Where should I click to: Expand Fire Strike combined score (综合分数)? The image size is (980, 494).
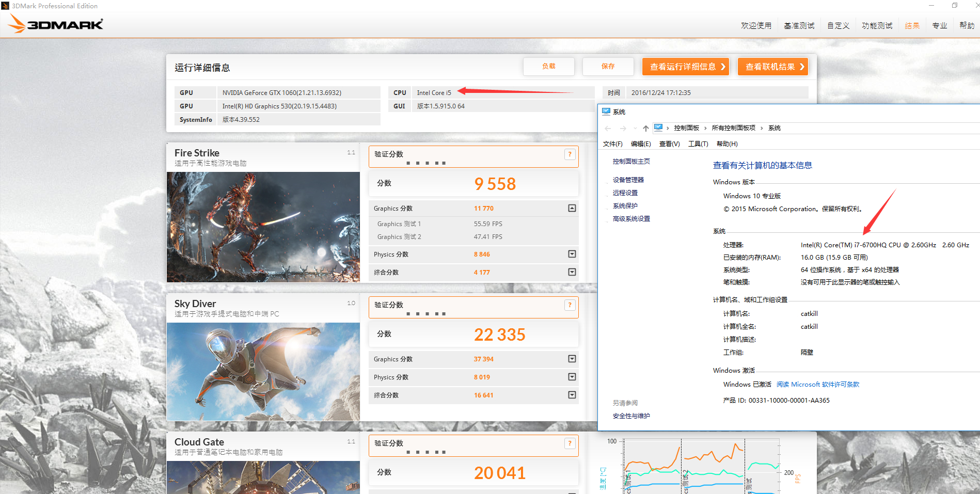tap(572, 272)
